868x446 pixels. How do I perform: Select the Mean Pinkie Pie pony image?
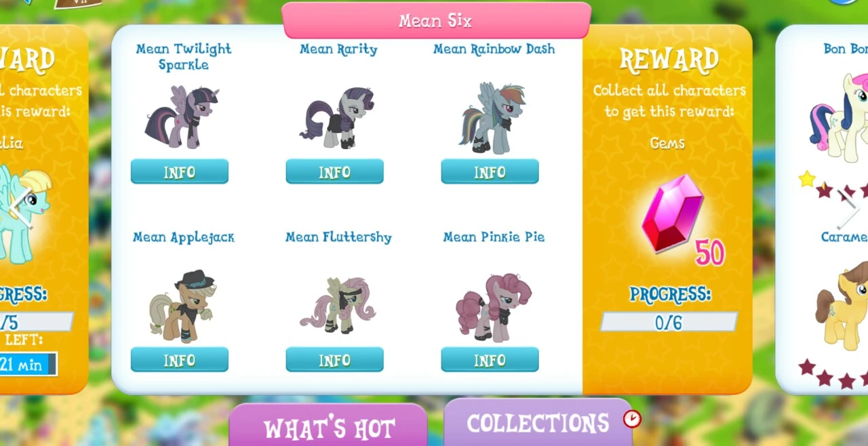click(x=493, y=306)
